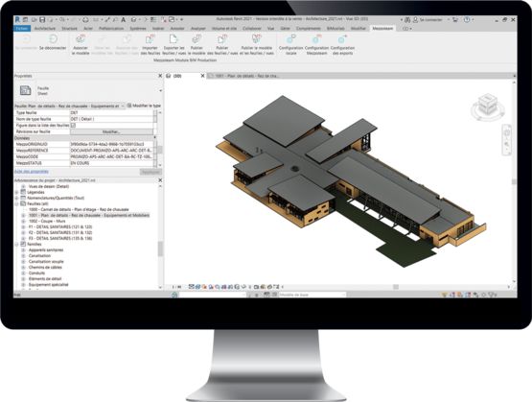532x402 pixels.
Task: Toggle Figure dans la liste des feuilles checkbox
Action: point(73,126)
